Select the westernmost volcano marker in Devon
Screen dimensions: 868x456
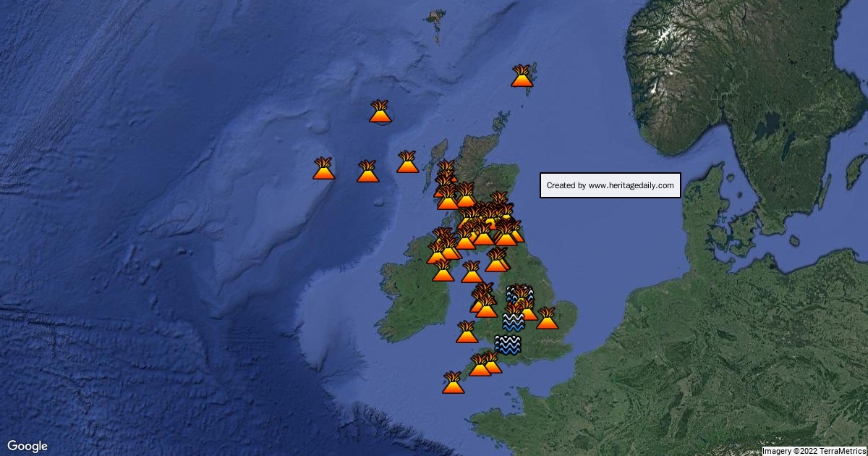tap(480, 366)
